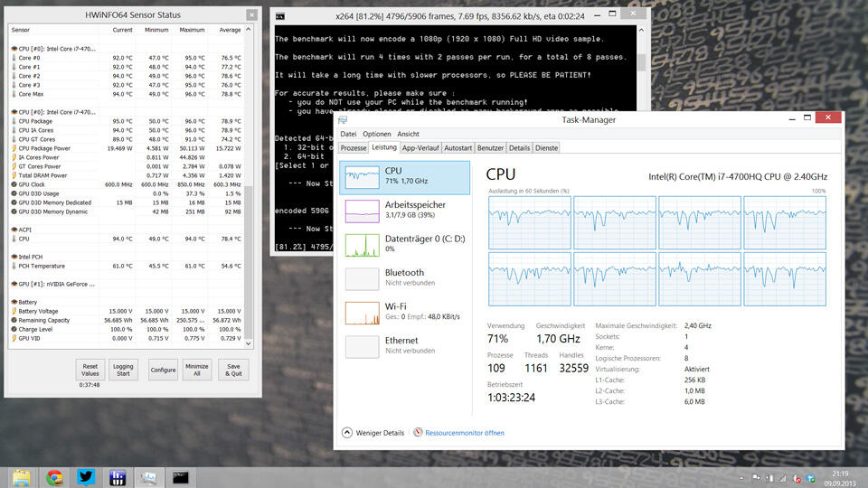Open the Autostart tab
Viewport: 868px width, 488px height.
click(x=458, y=147)
